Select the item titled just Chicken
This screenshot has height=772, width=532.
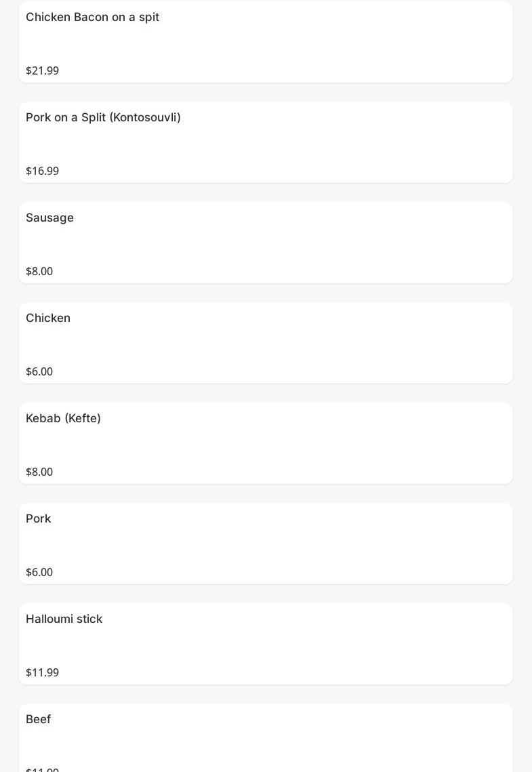click(48, 318)
